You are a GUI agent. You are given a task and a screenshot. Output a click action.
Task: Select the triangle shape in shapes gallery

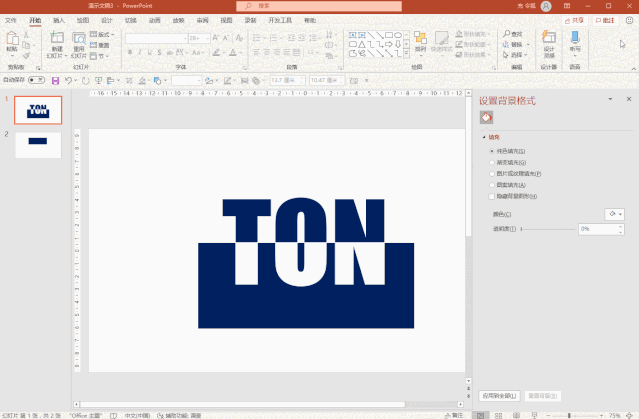tap(362, 44)
